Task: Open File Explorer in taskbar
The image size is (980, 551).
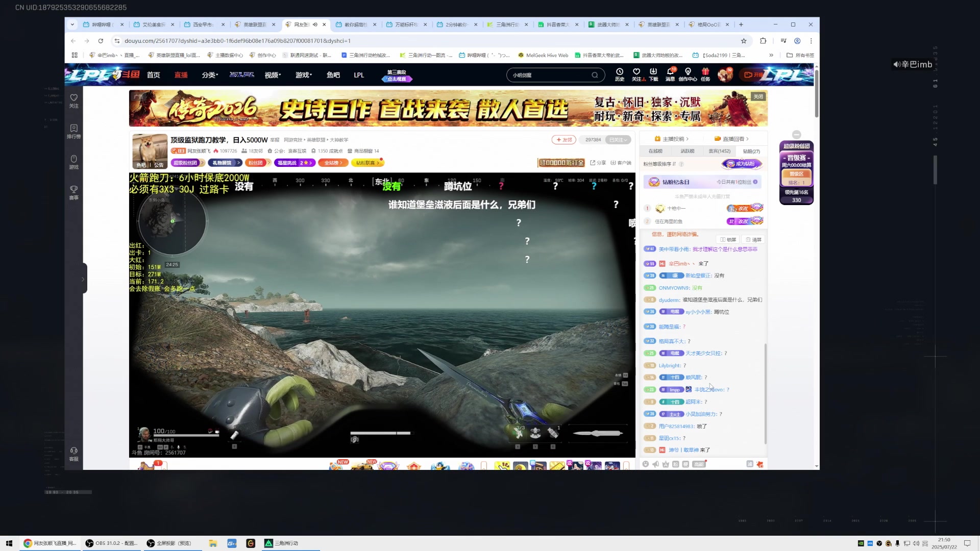Action: [213, 543]
